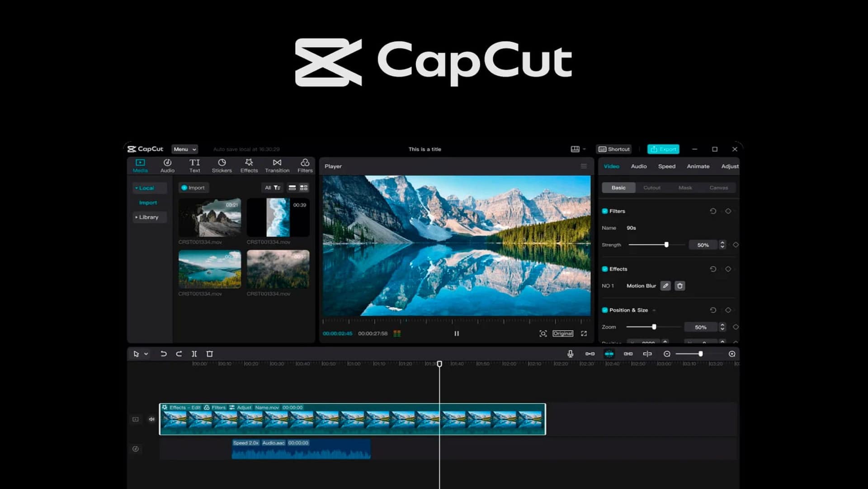868x489 pixels.
Task: Open the Stickers panel icon
Action: 222,163
